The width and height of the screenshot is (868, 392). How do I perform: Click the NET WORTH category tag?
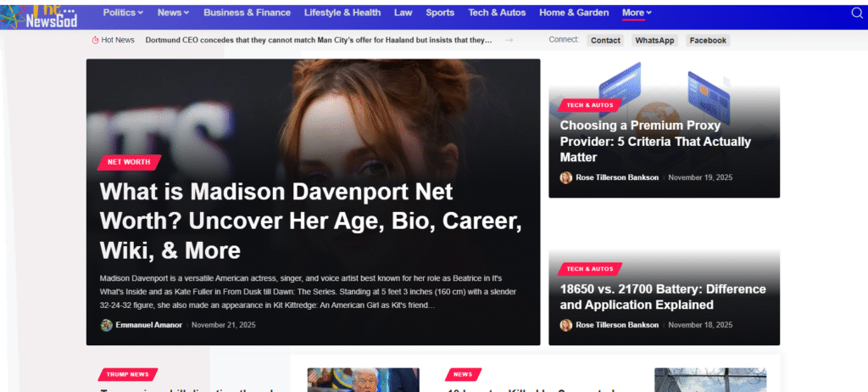click(x=129, y=162)
